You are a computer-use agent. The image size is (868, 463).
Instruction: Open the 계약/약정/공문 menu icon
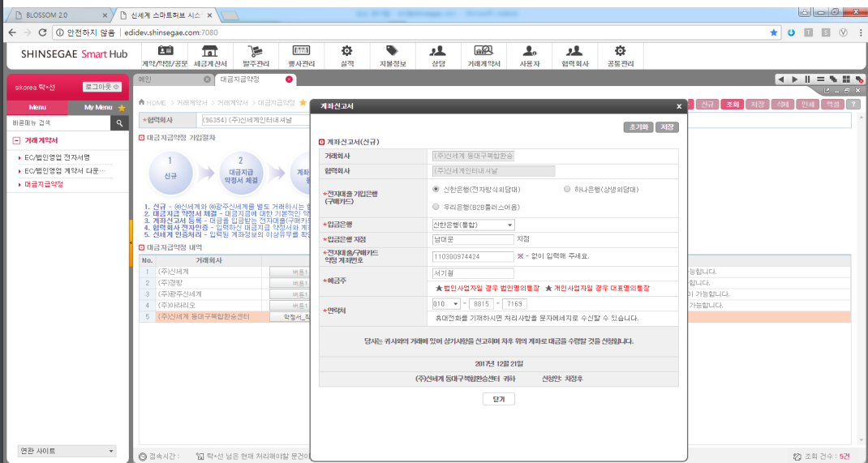tap(165, 51)
